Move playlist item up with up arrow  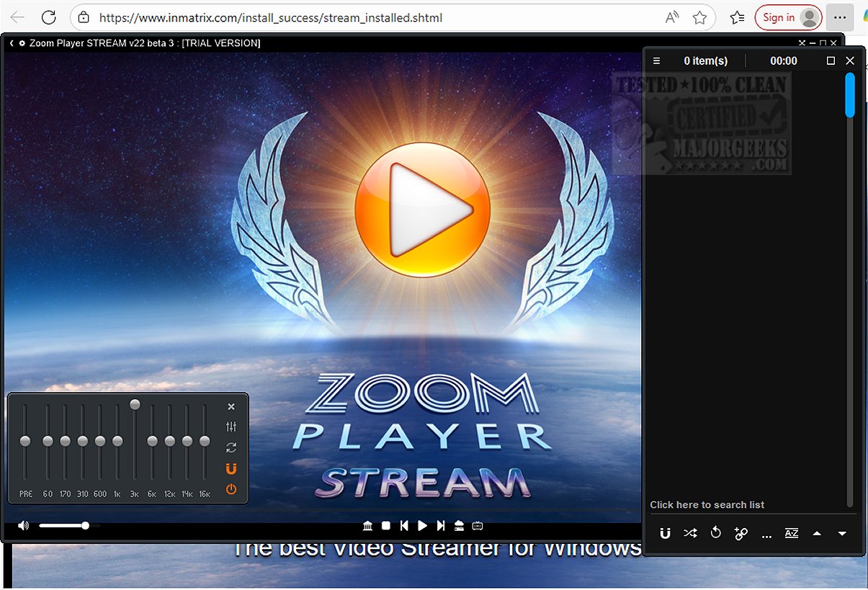pos(817,534)
